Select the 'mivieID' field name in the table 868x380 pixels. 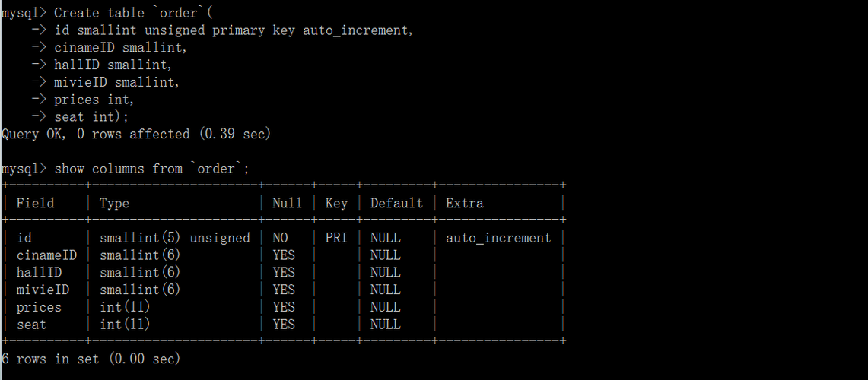tap(43, 290)
